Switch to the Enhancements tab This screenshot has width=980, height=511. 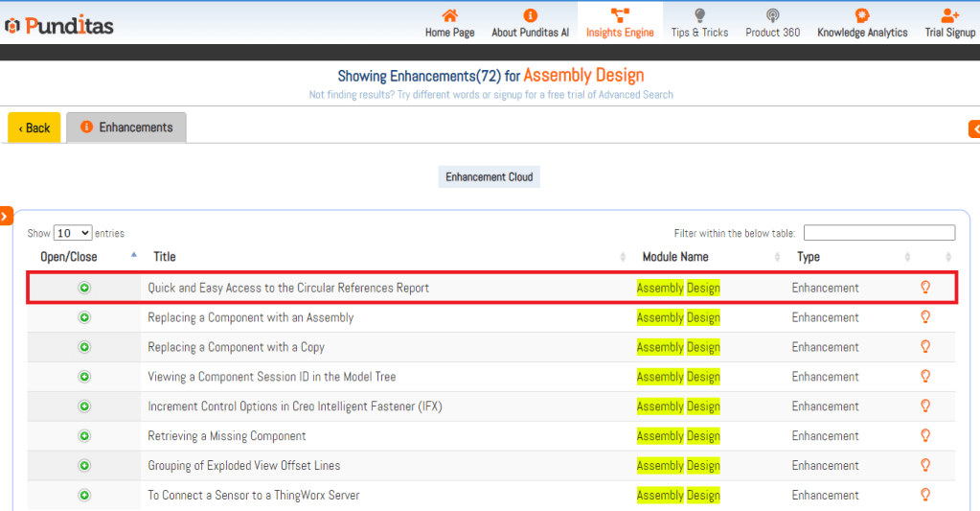pos(126,128)
